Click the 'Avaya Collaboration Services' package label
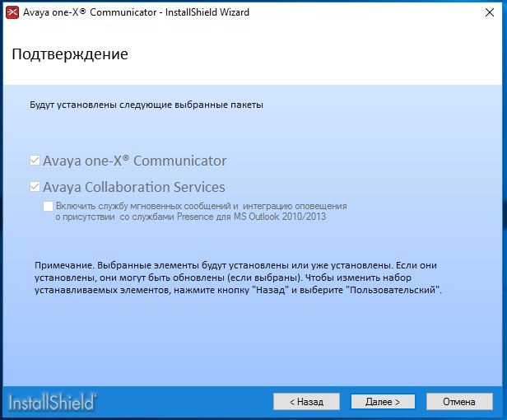The width and height of the screenshot is (507, 420). click(x=134, y=187)
